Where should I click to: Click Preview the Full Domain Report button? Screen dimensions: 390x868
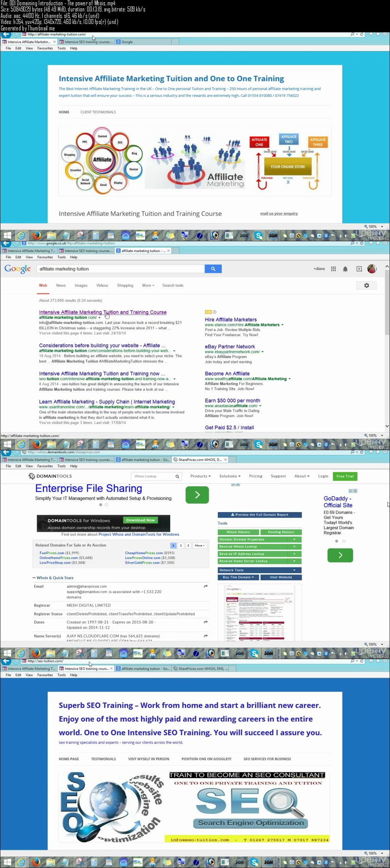[259, 515]
